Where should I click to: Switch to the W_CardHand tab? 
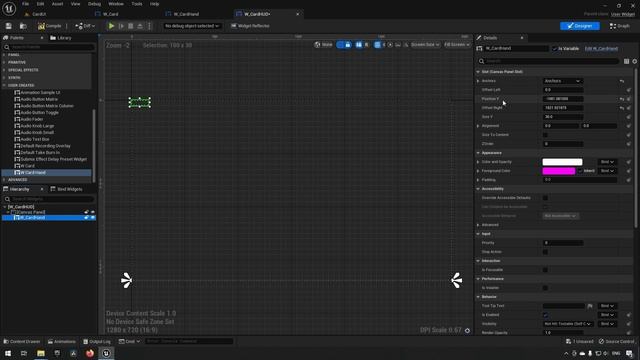(x=186, y=14)
